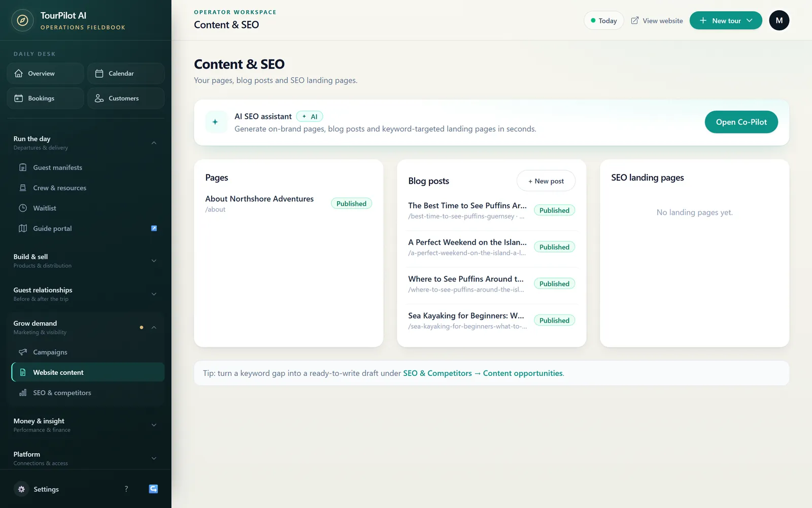Open Overview from the daily desk

(46, 74)
